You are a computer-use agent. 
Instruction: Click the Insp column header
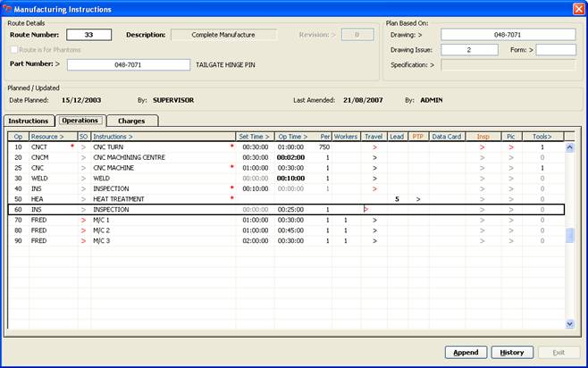click(x=483, y=137)
